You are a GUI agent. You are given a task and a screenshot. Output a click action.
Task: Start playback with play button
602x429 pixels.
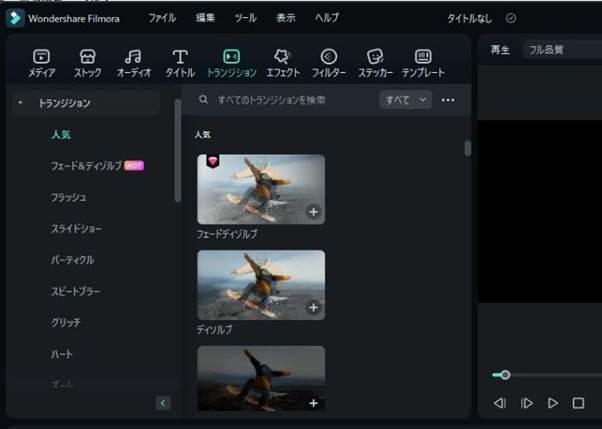(552, 403)
